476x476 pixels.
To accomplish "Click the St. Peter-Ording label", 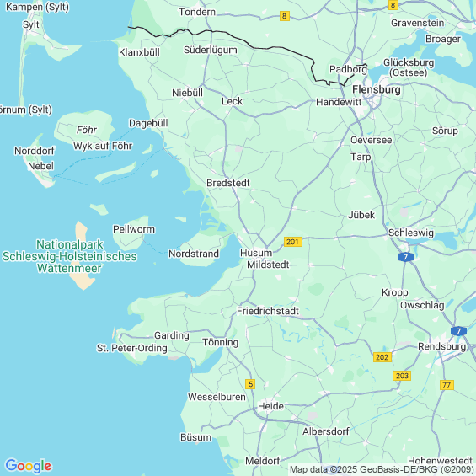I will (131, 348).
